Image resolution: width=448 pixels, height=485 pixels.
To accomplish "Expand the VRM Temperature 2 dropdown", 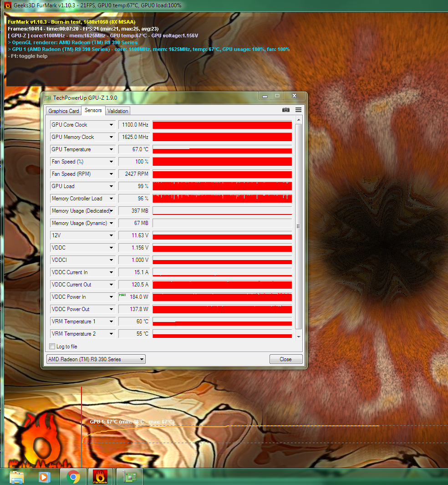I will [x=111, y=334].
